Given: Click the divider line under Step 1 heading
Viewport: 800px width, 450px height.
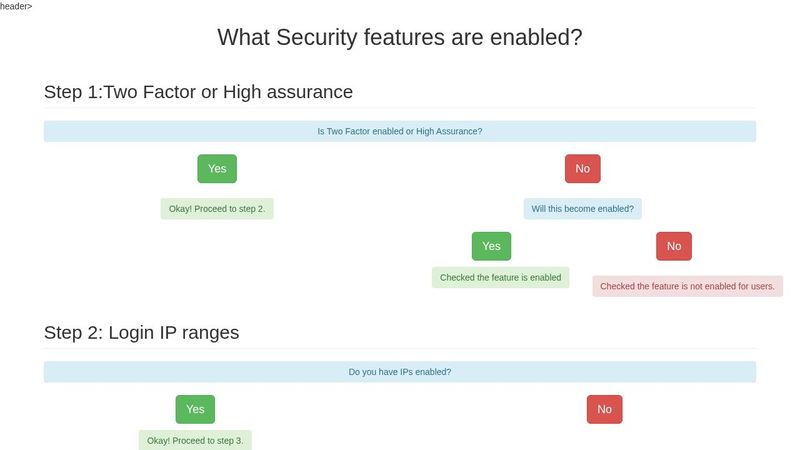Looking at the screenshot, I should 400,108.
